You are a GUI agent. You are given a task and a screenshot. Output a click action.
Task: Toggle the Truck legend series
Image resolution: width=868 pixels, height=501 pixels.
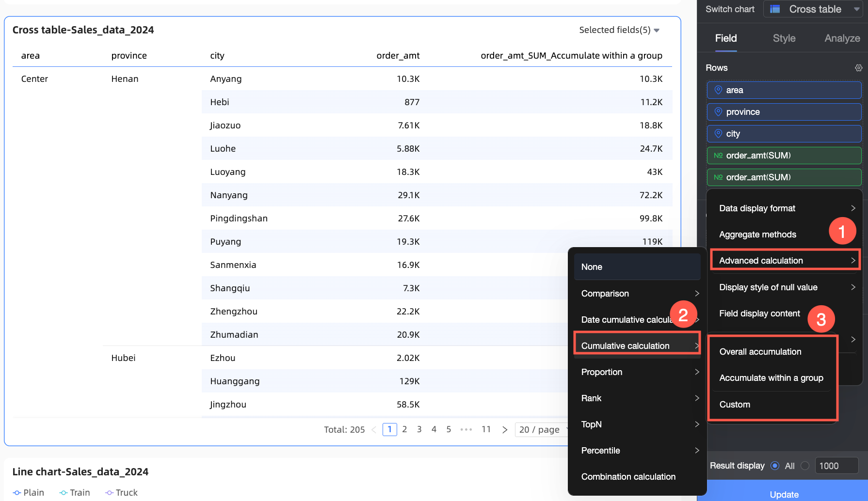122,493
